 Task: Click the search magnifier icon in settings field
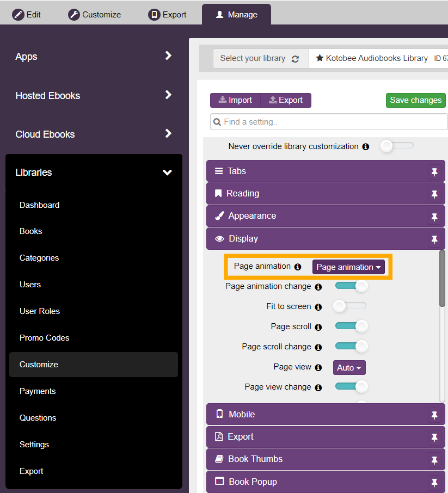[217, 122]
